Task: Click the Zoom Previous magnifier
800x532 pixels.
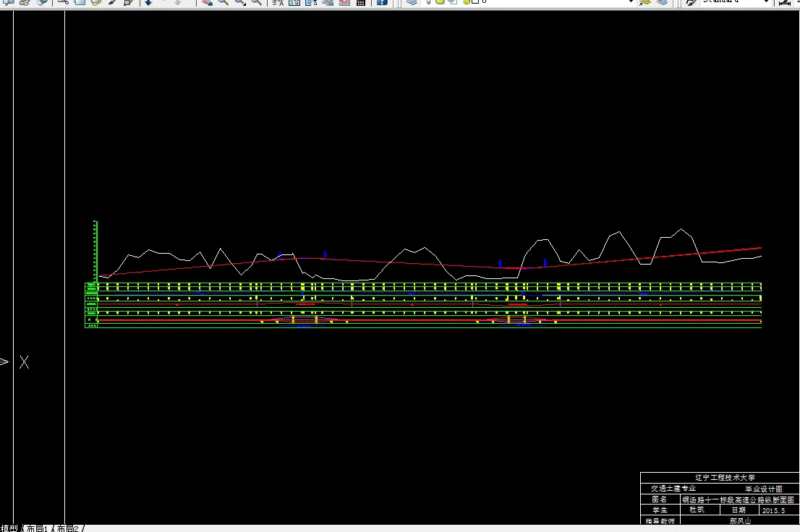Action: click(x=256, y=2)
